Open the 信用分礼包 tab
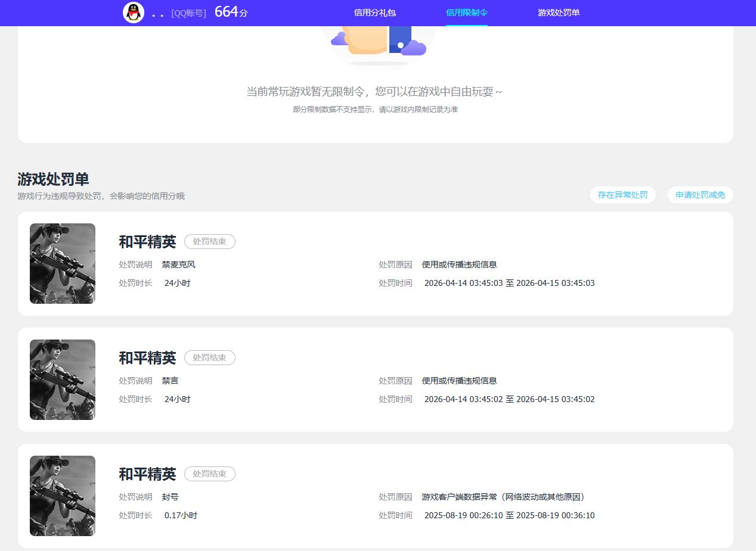This screenshot has height=551, width=756. (375, 13)
